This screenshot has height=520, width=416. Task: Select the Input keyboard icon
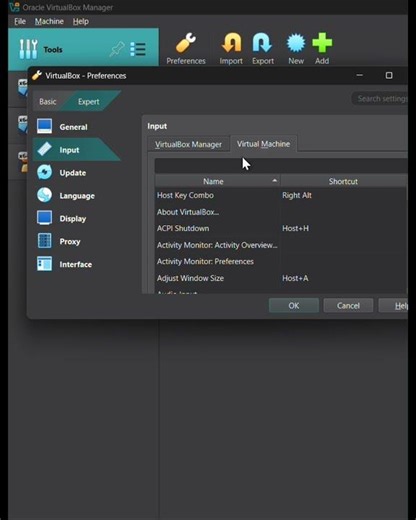[44, 150]
